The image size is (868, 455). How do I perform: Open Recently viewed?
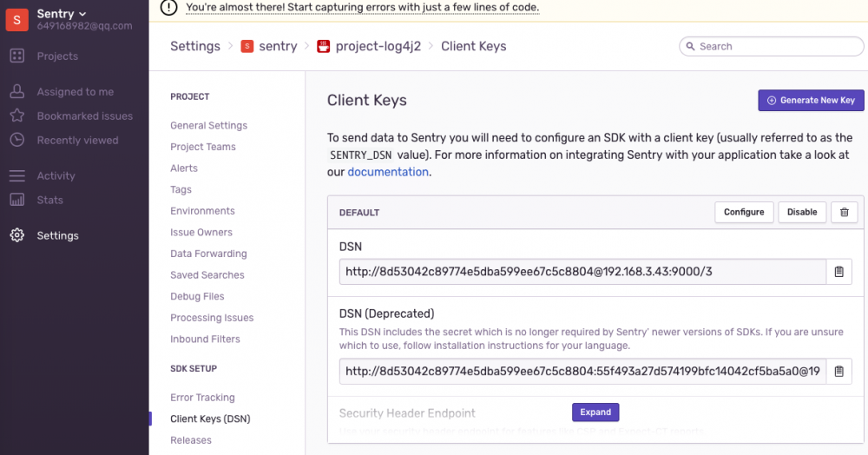77,141
